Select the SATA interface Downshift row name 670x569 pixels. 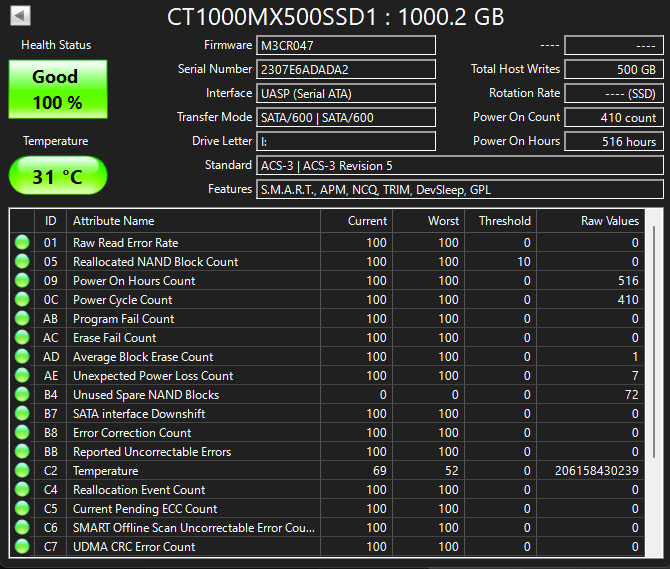coord(139,414)
